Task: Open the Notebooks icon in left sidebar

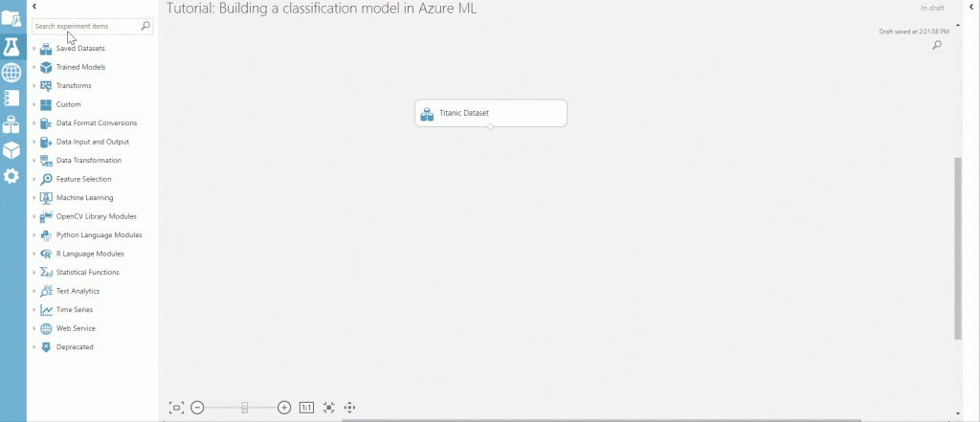Action: 11,99
